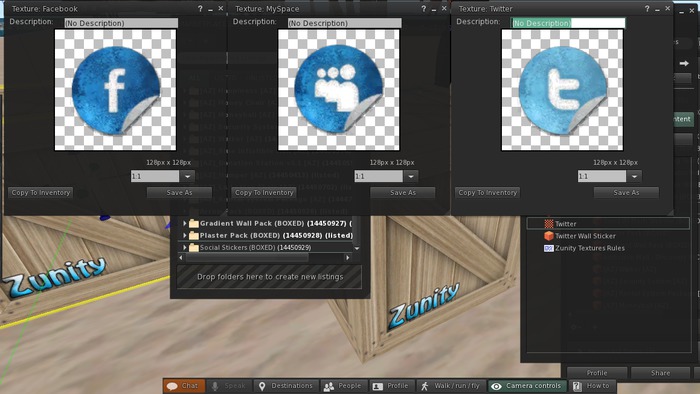Click the Share button in side panel
Screen dimensions: 700x394
click(x=660, y=373)
